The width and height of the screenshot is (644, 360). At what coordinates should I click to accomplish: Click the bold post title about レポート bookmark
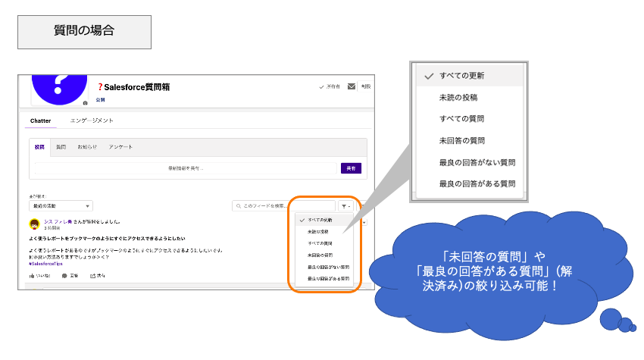[x=107, y=238]
